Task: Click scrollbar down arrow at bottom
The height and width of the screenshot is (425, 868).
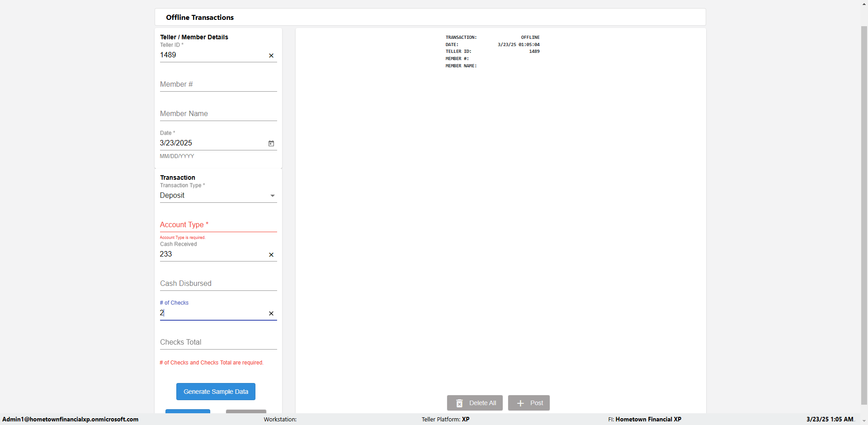Action: coord(864,421)
